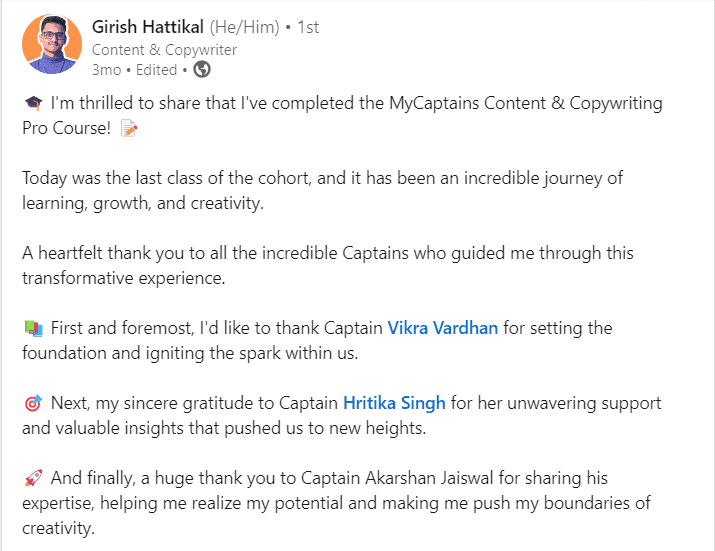Image resolution: width=715 pixels, height=551 pixels.
Task: Open the Vikra Vardhan profile mention
Action: click(442, 328)
